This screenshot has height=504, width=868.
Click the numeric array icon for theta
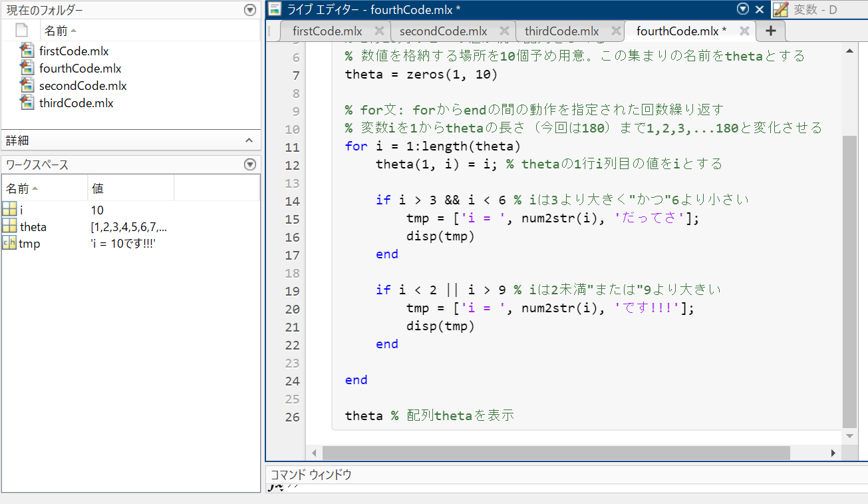tap(9, 226)
